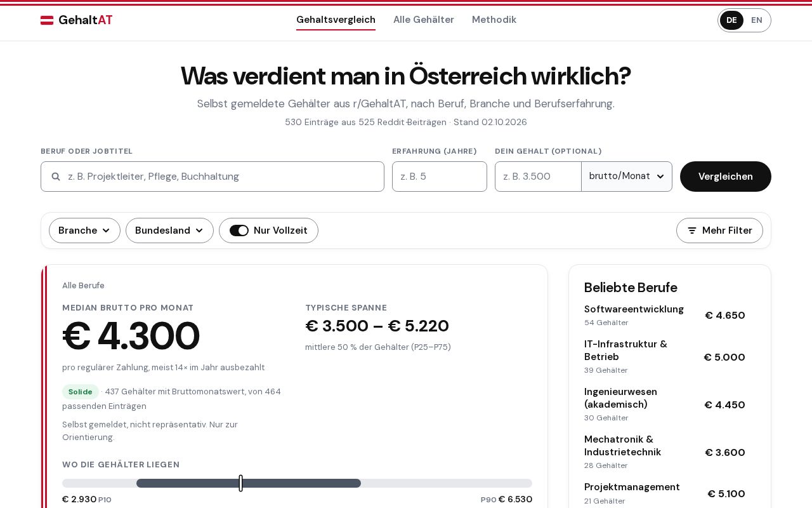Click the Austrian flag logo icon
The height and width of the screenshot is (508, 812).
point(47,20)
